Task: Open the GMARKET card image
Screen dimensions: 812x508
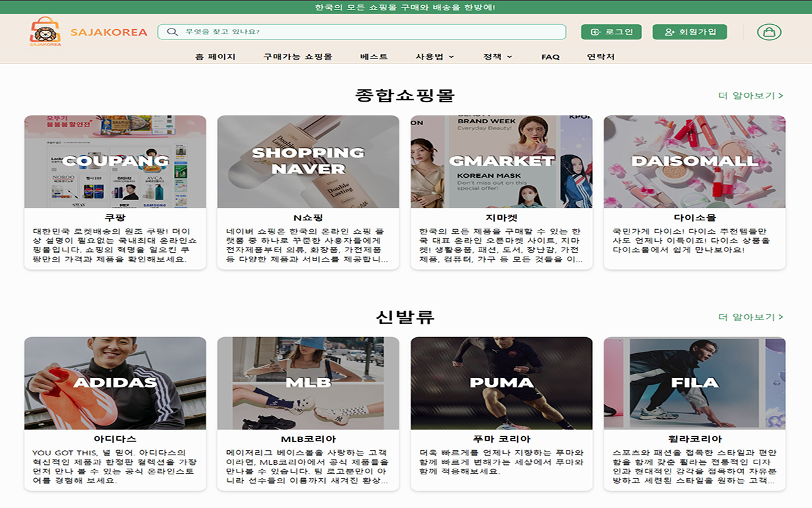Action: 502,161
